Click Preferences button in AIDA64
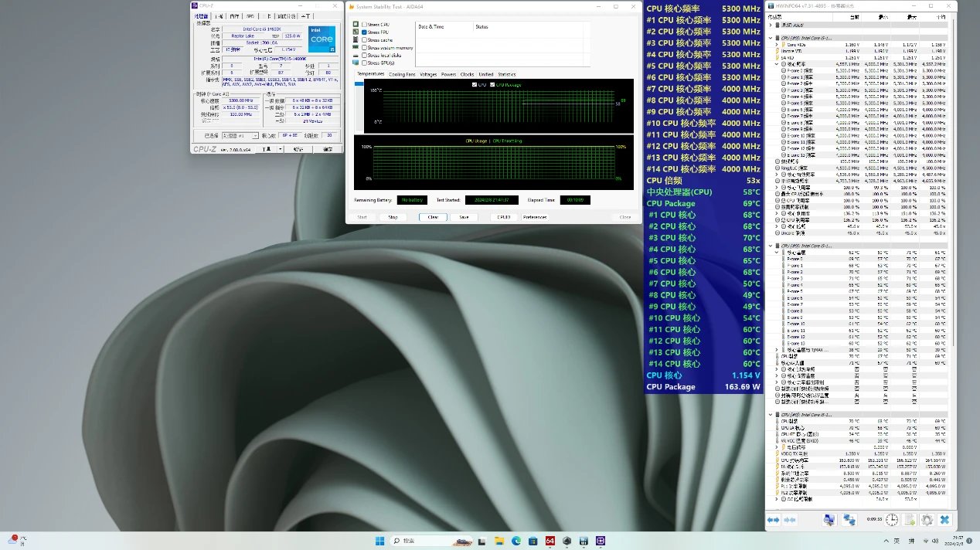Screen dimensions: 980x550 pyautogui.click(x=534, y=217)
